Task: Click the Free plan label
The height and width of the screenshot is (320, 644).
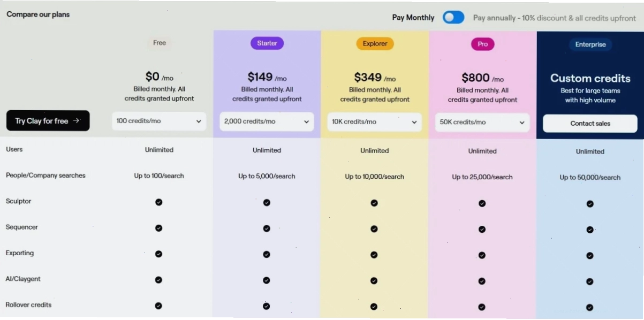Action: tap(160, 43)
